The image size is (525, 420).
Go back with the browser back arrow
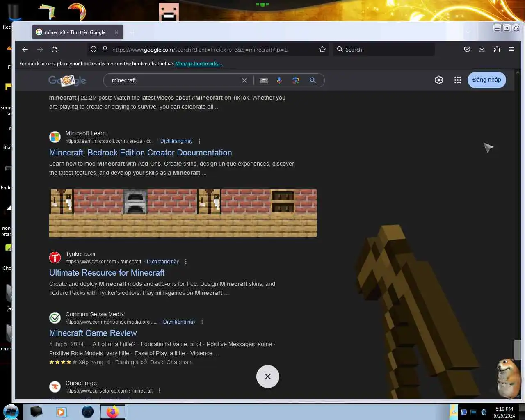[x=25, y=50]
